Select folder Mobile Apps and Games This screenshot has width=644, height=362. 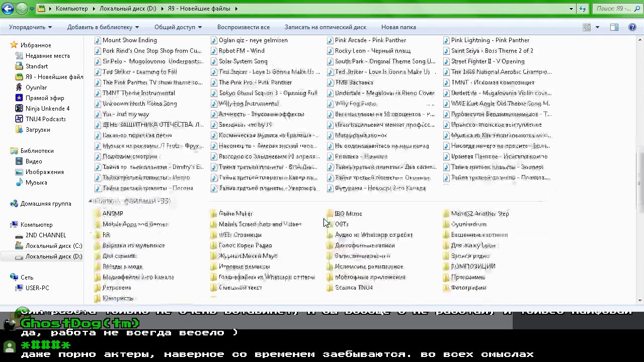point(135,224)
